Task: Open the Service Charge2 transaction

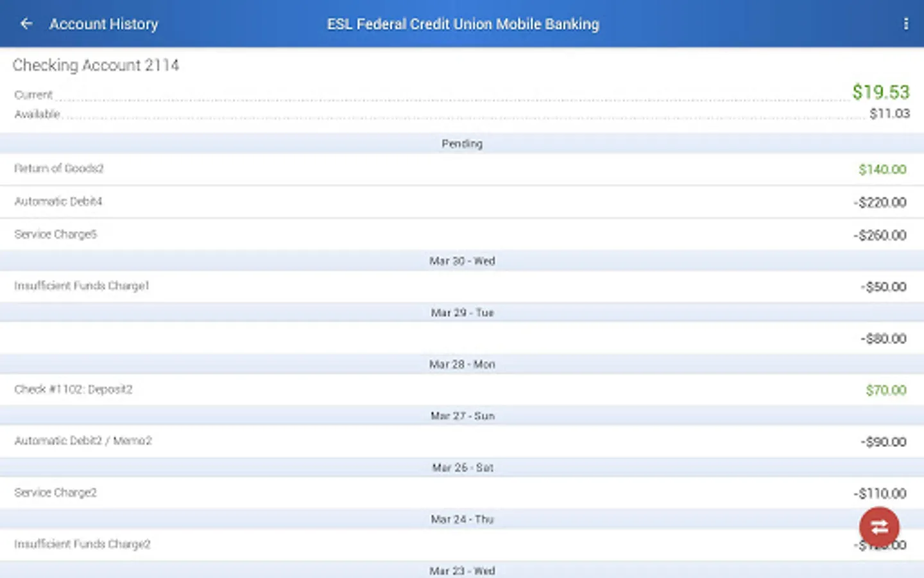Action: click(x=462, y=493)
